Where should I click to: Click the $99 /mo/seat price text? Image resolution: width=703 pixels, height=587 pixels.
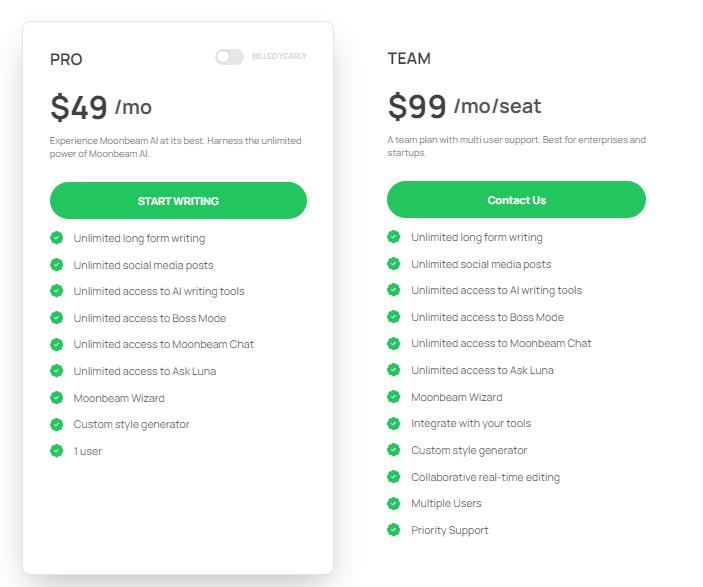(464, 105)
